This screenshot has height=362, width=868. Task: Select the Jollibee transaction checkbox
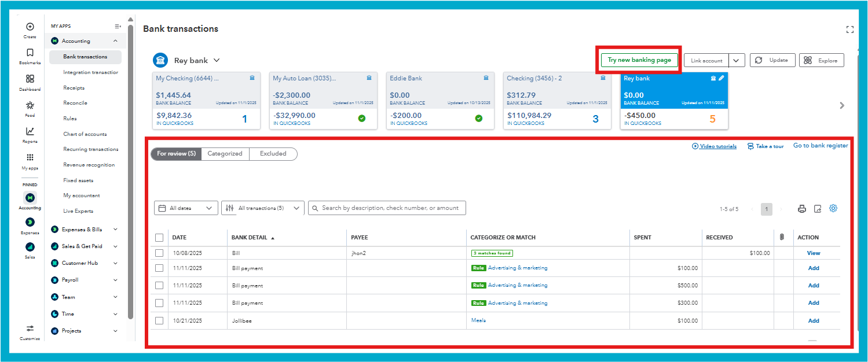point(159,320)
